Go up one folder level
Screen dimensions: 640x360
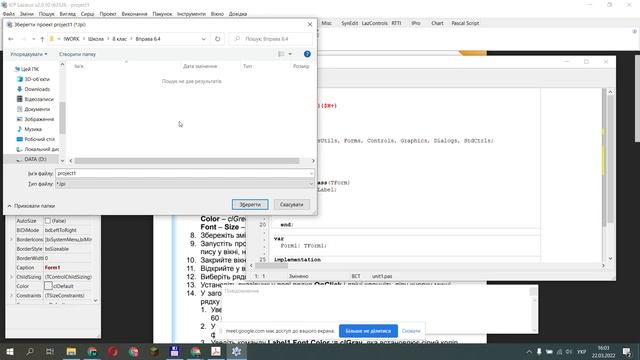[42, 39]
